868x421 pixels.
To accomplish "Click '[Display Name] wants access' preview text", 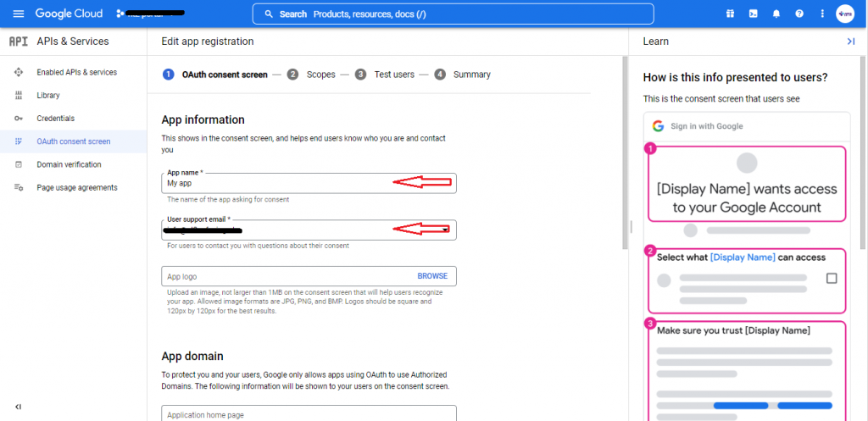I will pos(746,189).
